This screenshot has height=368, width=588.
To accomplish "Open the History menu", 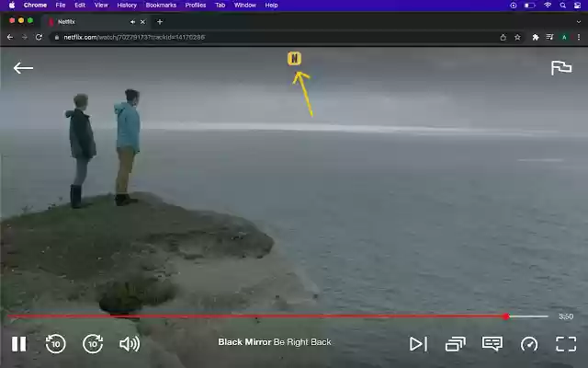I will tap(127, 6).
